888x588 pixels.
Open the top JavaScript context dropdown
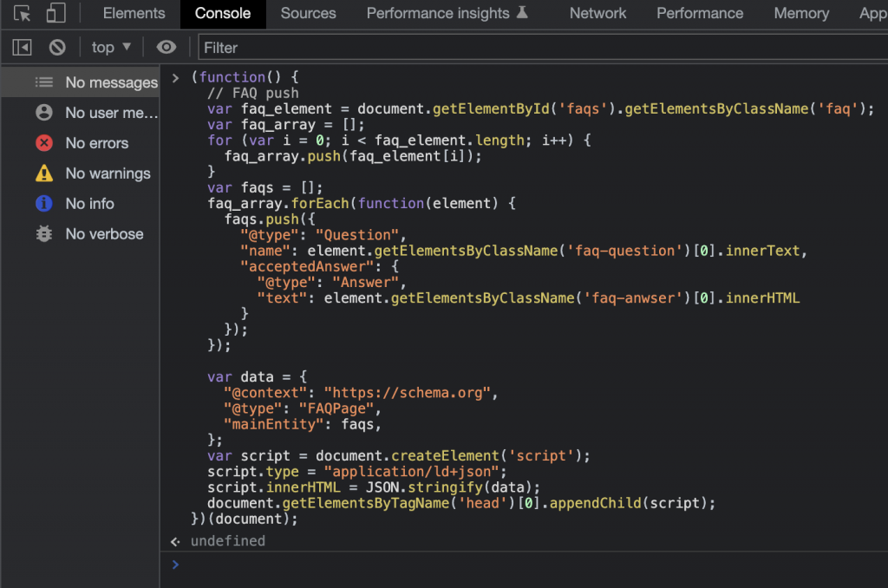(x=111, y=48)
